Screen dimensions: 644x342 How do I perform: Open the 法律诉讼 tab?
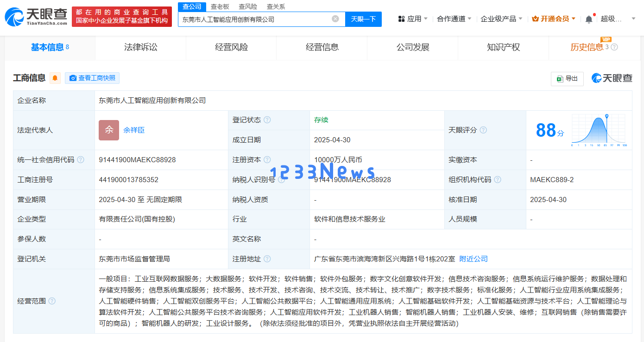pos(141,47)
